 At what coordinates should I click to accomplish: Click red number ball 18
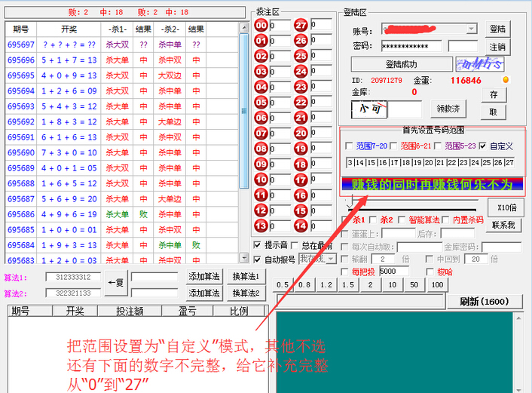(x=301, y=164)
